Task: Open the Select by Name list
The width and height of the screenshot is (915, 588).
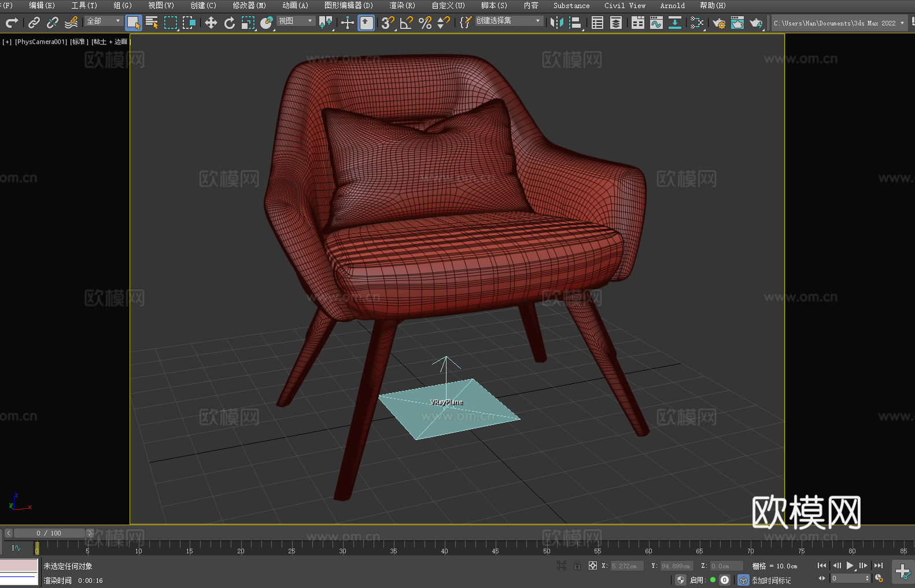Action: [x=152, y=23]
